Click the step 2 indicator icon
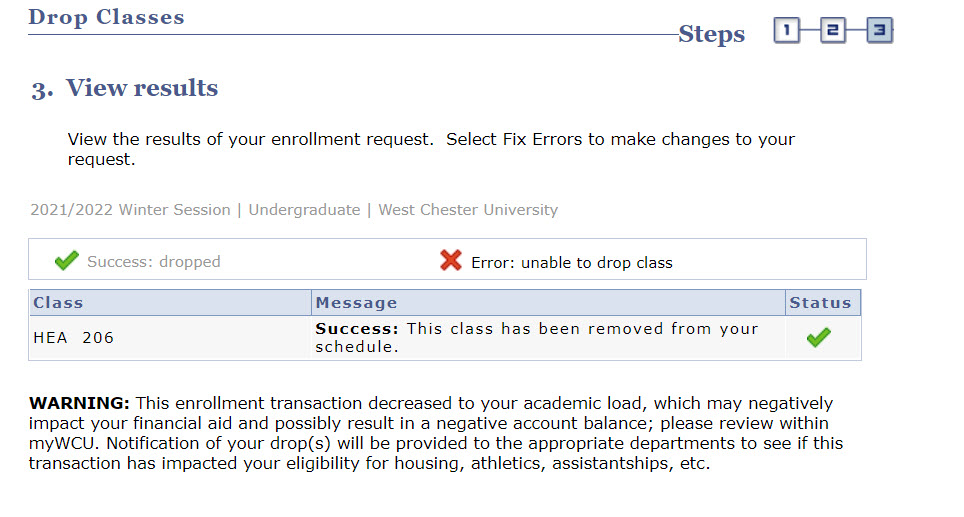This screenshot has width=964, height=517. pyautogui.click(x=833, y=32)
